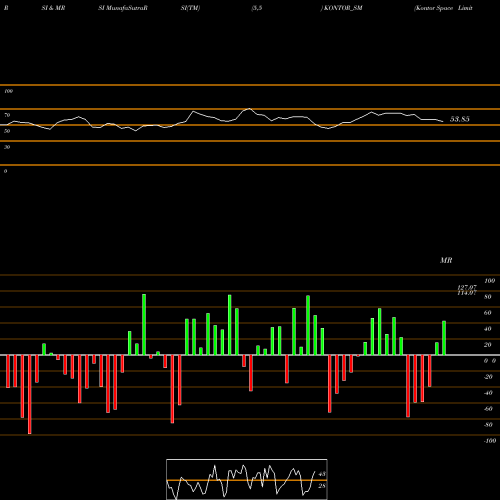Viewport: 500px width, 500px height.
Task: Click the '(Kontor Space' company name text
Action: point(433,8)
